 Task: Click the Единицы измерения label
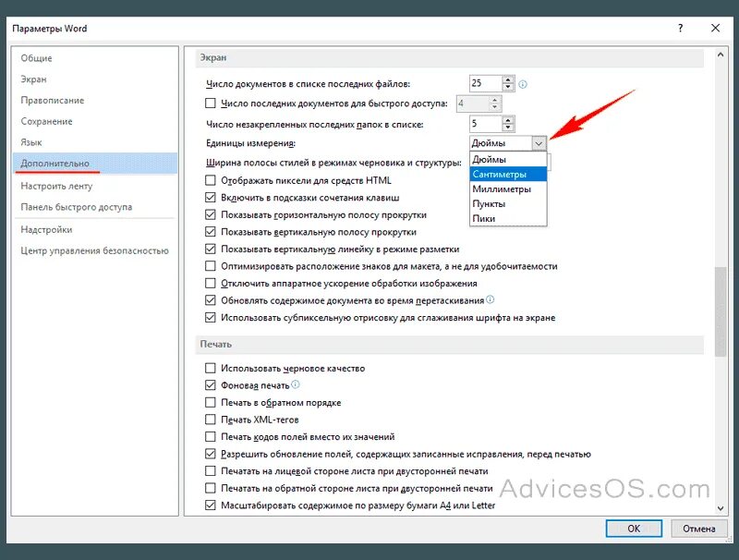point(250,143)
